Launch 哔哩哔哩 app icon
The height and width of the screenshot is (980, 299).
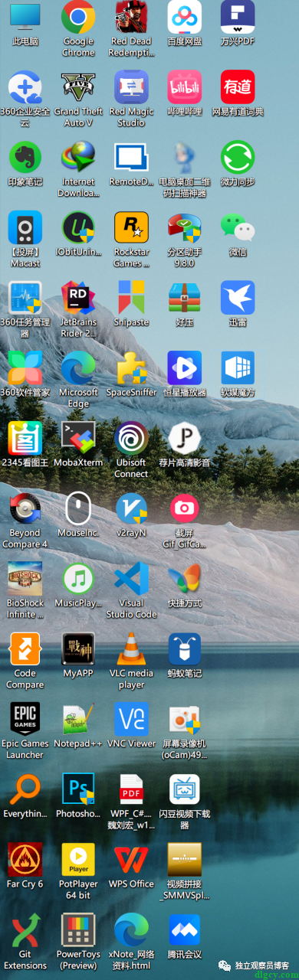click(185, 87)
